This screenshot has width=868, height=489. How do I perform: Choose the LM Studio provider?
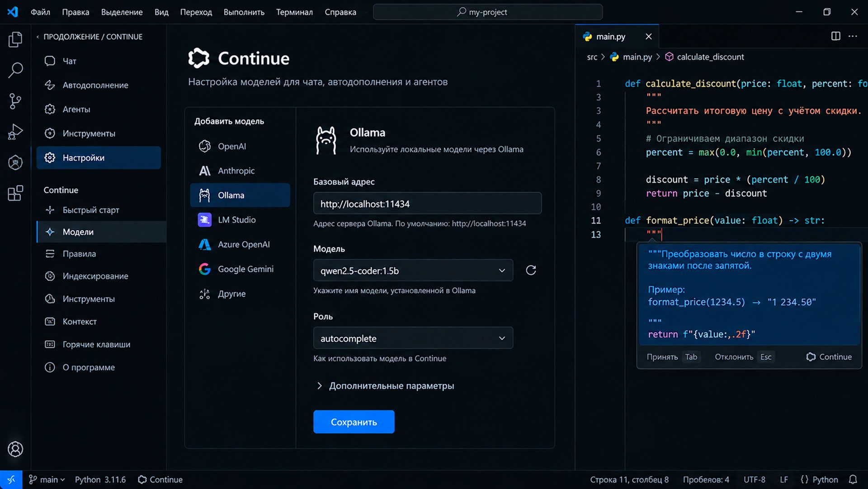point(240,220)
